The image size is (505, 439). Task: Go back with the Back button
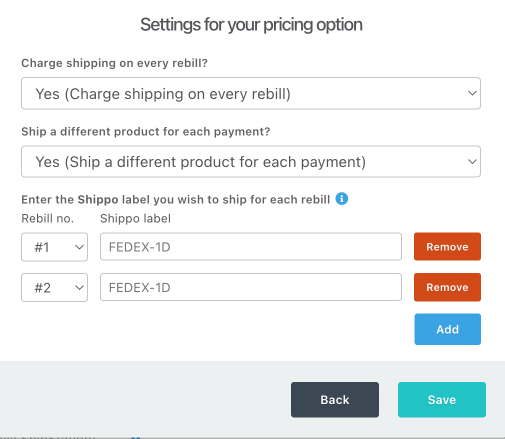(x=335, y=400)
